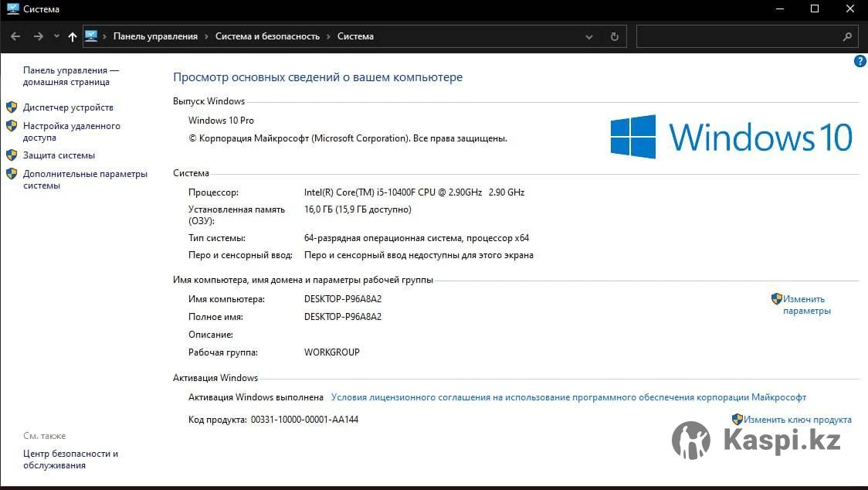Open Дополнительные параметры системы
Viewport: 868px width, 490px height.
pos(85,179)
